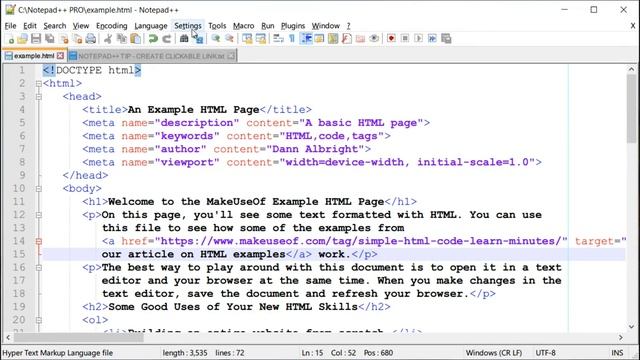Save the document with the Save icon
Image resolution: width=640 pixels, height=360 pixels.
36,39
